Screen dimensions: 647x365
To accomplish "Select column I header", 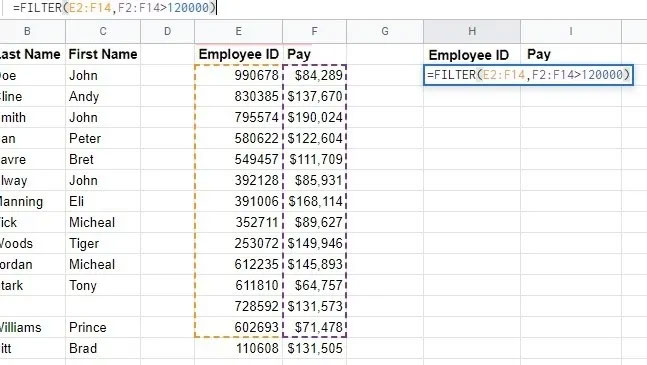I will (571, 31).
